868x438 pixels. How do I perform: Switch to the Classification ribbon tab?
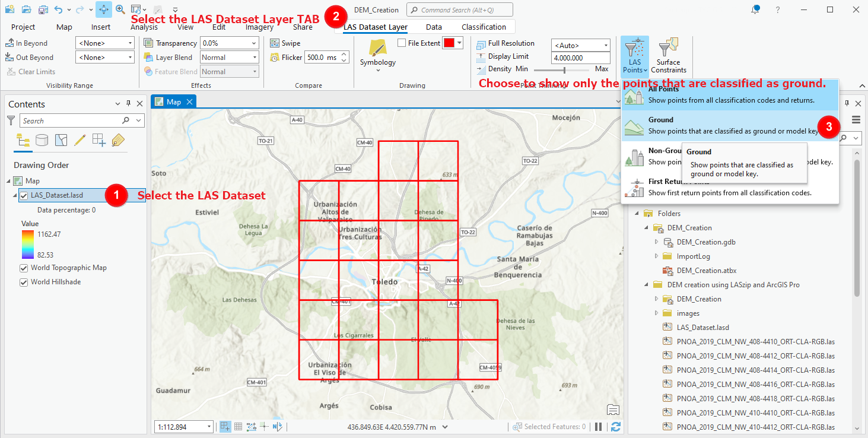pyautogui.click(x=484, y=27)
